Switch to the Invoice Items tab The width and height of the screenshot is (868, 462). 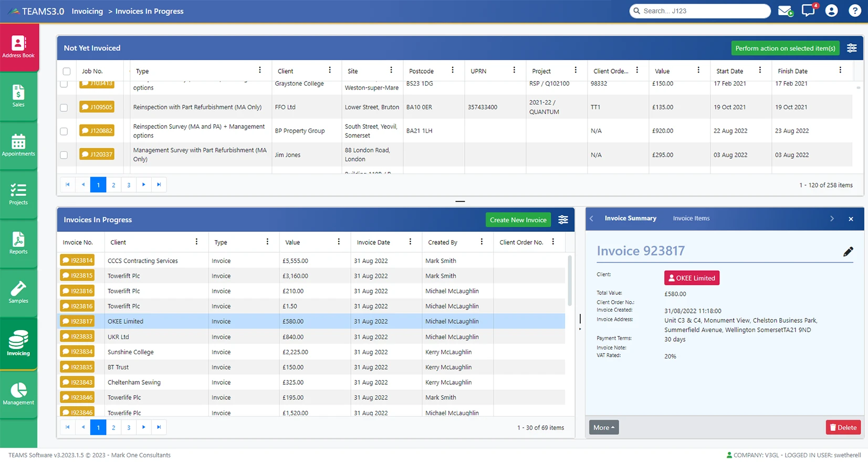click(x=691, y=219)
